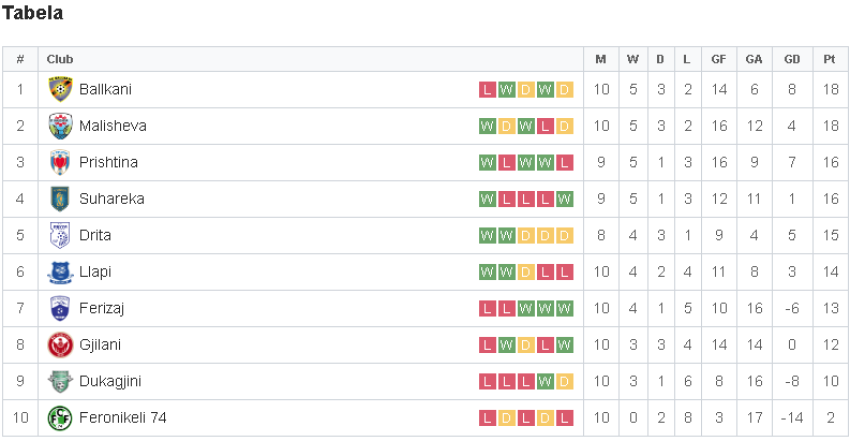The width and height of the screenshot is (850, 441).
Task: Click the Drita club crest
Action: tap(60, 235)
